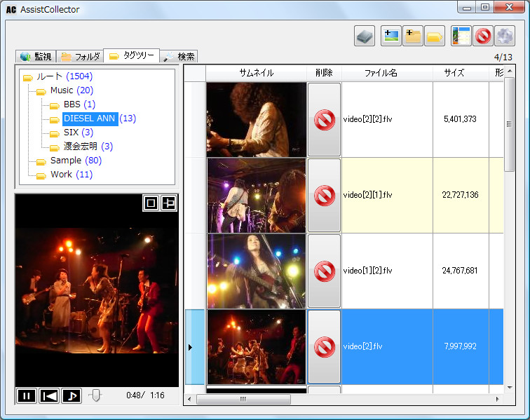Select the DIESEL ANN (13) tag
Viewport: 530px width, 420px height.
click(93, 118)
